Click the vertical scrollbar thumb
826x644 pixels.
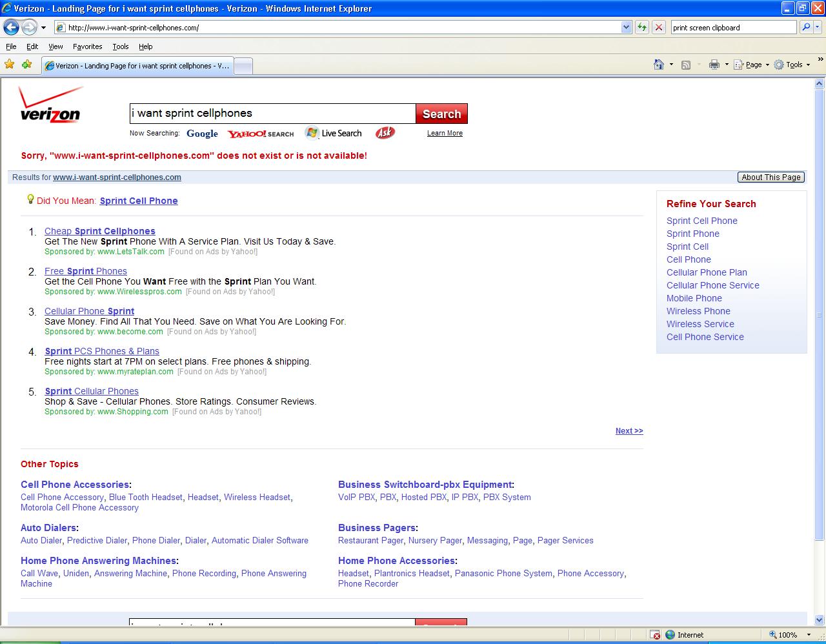[820, 315]
